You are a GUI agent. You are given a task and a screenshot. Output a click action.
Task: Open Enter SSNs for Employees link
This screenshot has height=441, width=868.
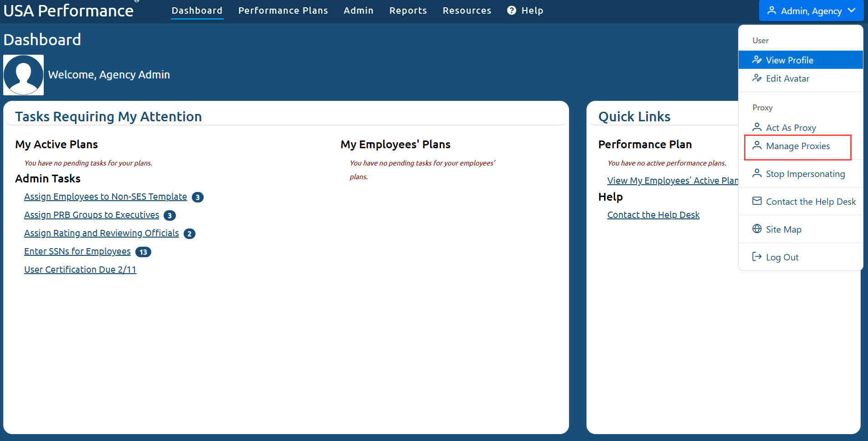coord(77,251)
